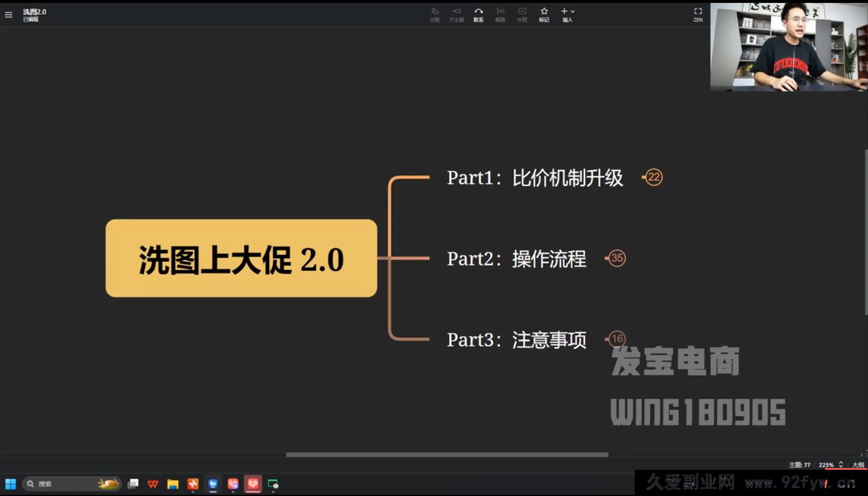Collapse the Part1 branch via its 22 badge
Screen dimensions: 868x496
[653, 177]
